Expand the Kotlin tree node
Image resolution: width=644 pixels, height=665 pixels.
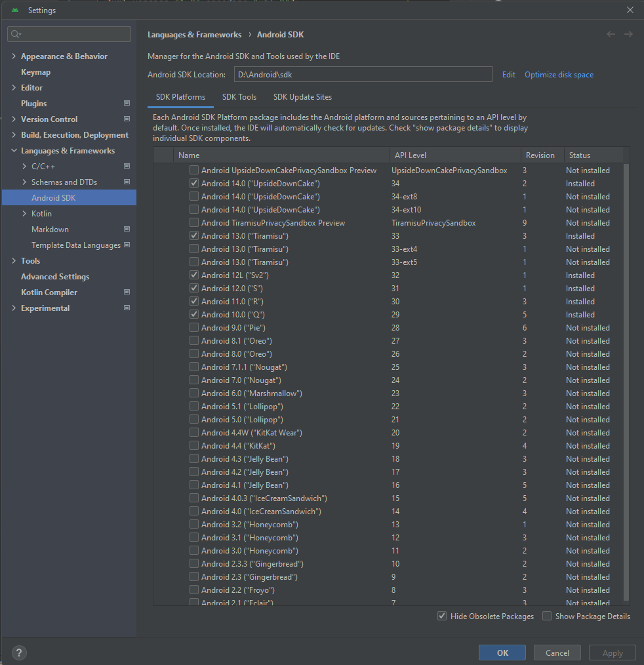[24, 213]
